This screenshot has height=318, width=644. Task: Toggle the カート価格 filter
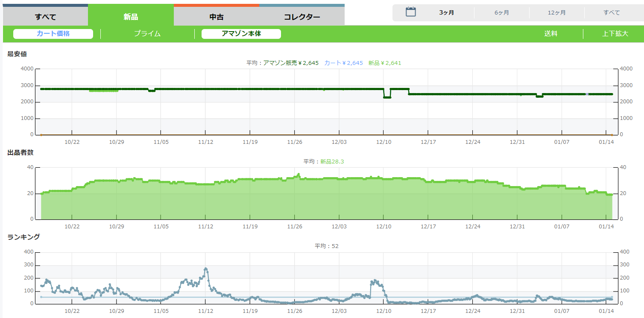53,34
